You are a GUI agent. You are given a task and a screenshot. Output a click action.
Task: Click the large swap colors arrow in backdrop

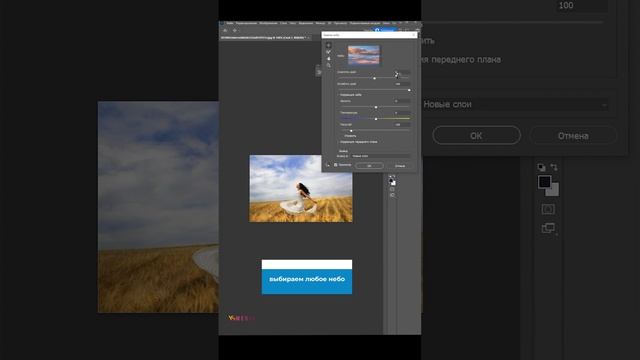coord(554,167)
